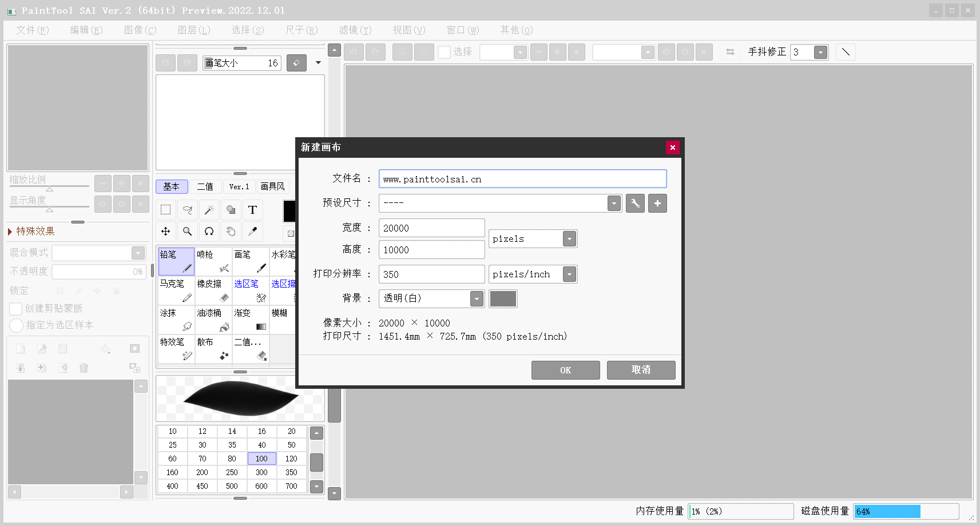Open the 编辑(E) menu
This screenshot has height=526, width=980.
point(86,30)
